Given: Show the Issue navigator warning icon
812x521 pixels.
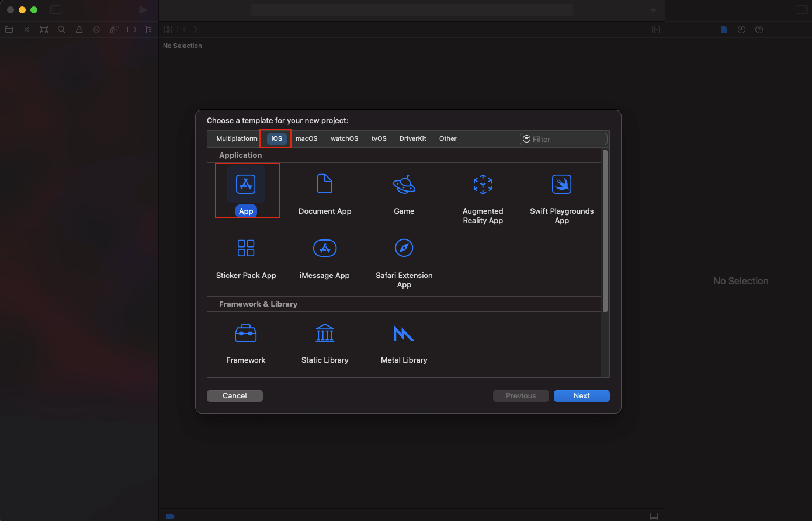Looking at the screenshot, I should click(79, 29).
